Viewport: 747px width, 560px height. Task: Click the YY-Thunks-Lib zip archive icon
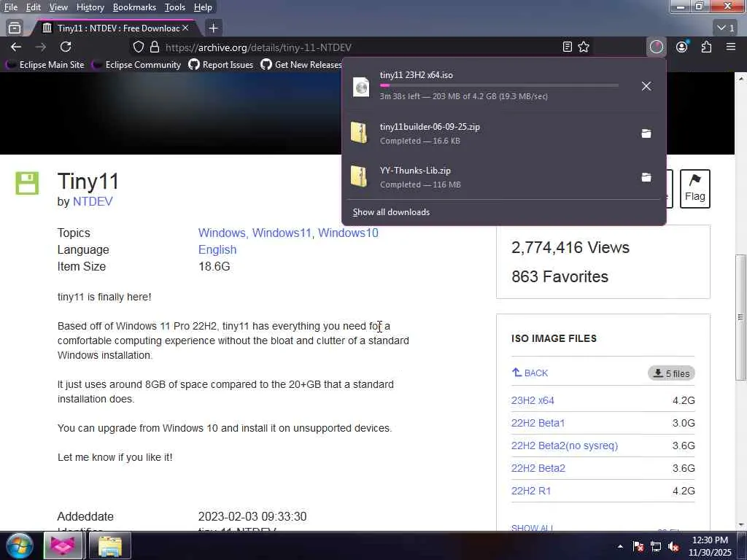tap(359, 176)
